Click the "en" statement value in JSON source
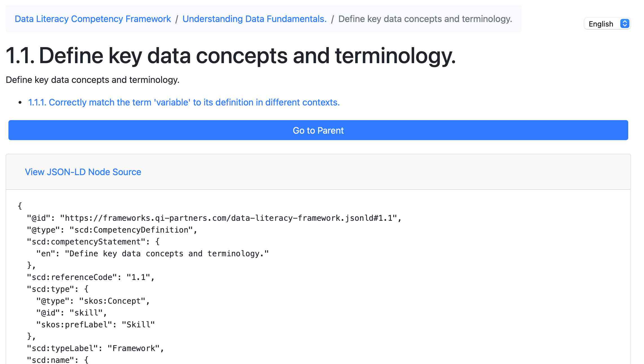 point(167,254)
